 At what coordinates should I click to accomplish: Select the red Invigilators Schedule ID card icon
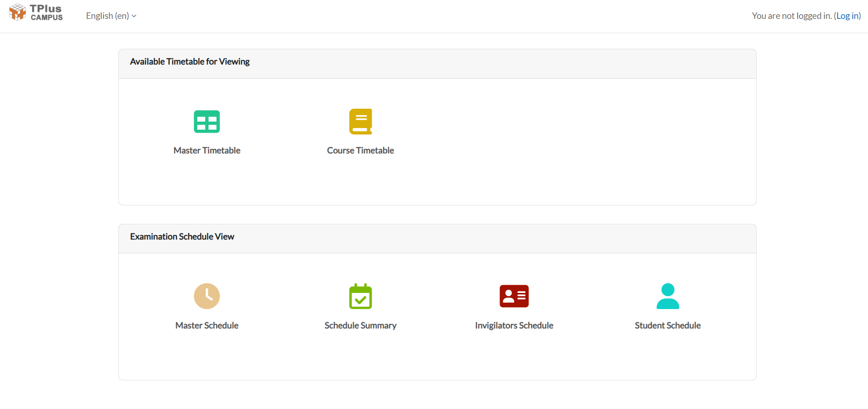tap(514, 296)
